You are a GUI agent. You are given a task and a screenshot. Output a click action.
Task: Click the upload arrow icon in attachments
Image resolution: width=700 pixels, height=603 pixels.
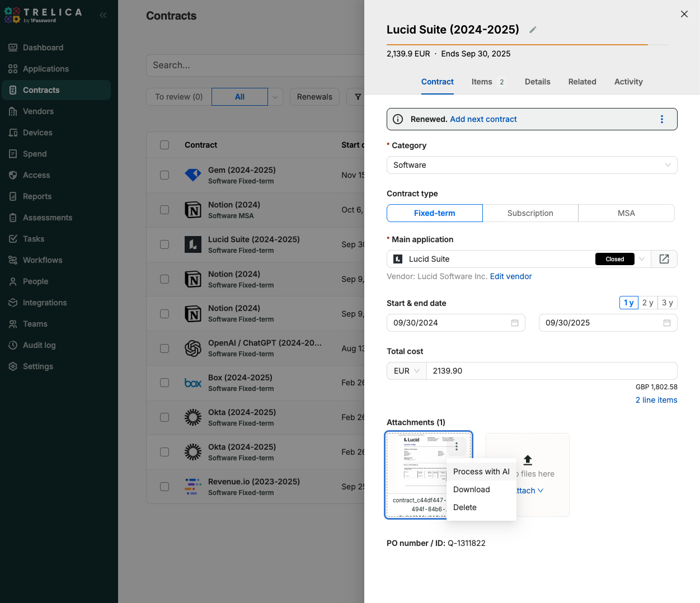coord(528,460)
